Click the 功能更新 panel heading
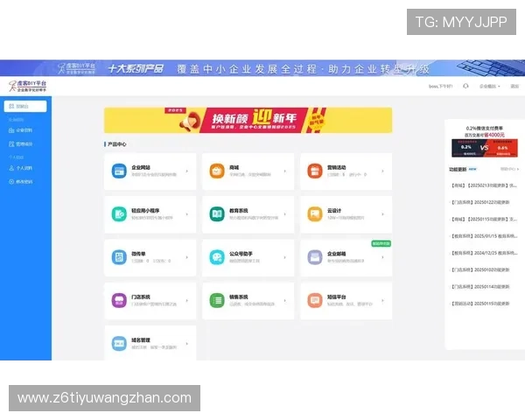Screen dimensions: 525x420 coord(458,169)
